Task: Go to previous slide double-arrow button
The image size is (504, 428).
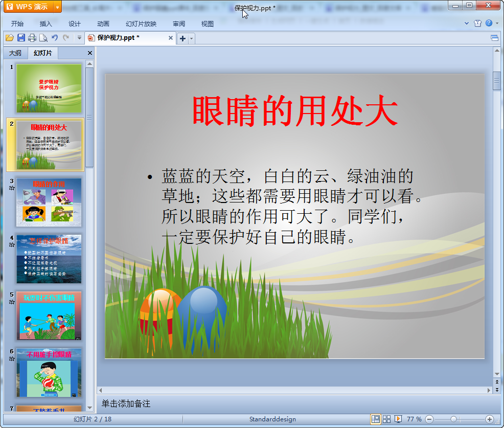Action: [x=497, y=382]
